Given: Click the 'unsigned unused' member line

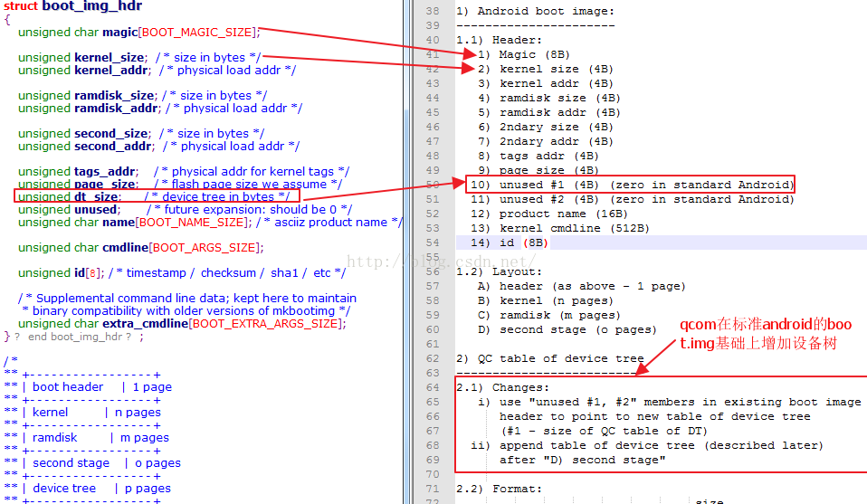Looking at the screenshot, I should point(185,210).
